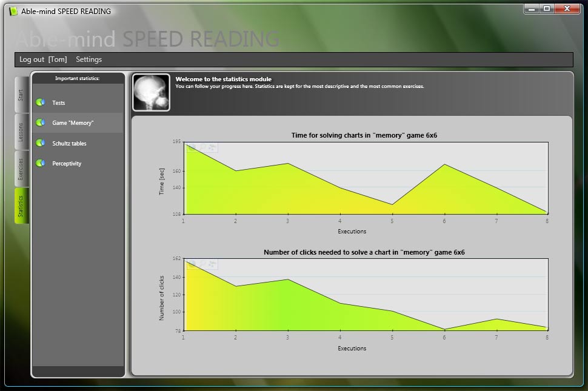Click "Welcome to the statistics module" heading

click(224, 79)
